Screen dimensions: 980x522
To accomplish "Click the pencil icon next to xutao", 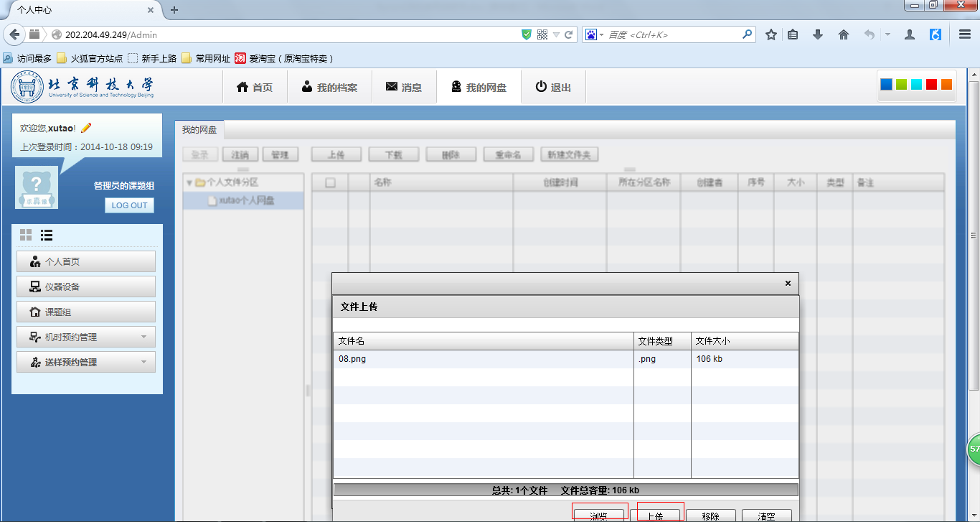I will 86,128.
